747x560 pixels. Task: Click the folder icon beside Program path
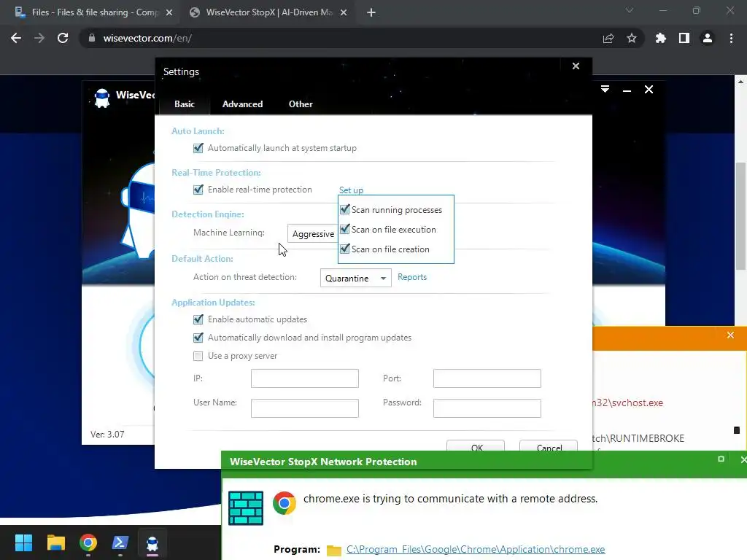(x=334, y=550)
